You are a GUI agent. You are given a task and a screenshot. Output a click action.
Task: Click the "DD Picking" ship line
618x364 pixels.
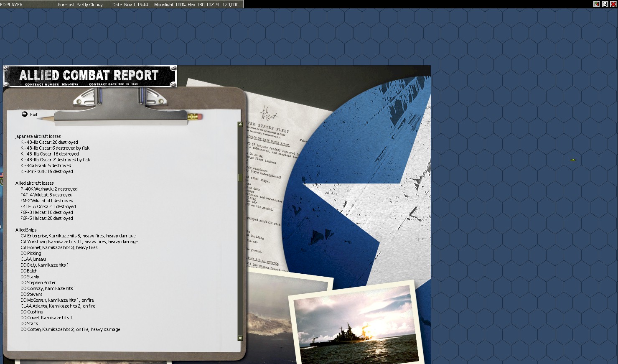tap(31, 253)
